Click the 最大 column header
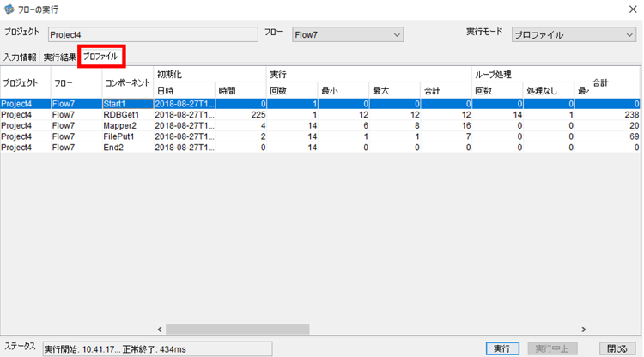The image size is (644, 357). pyautogui.click(x=394, y=91)
